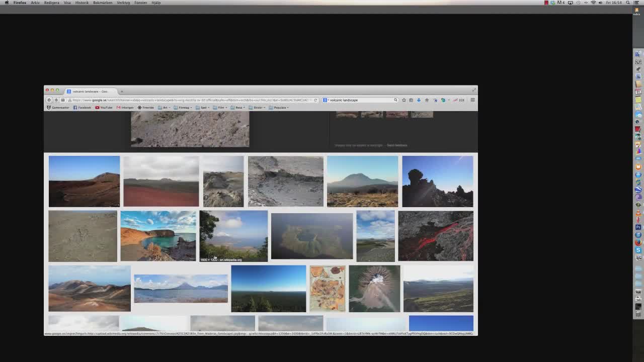Open the Historik menu

82,3
